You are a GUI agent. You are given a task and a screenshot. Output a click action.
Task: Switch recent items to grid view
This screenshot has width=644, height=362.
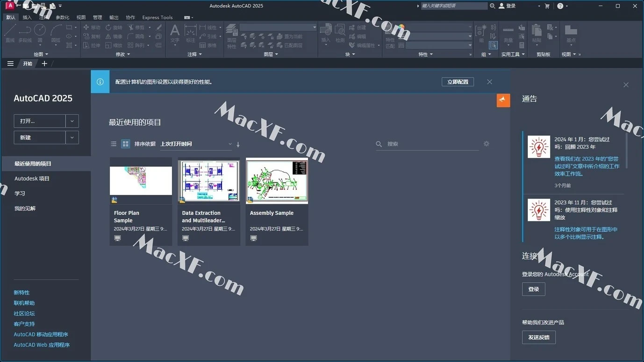click(125, 144)
